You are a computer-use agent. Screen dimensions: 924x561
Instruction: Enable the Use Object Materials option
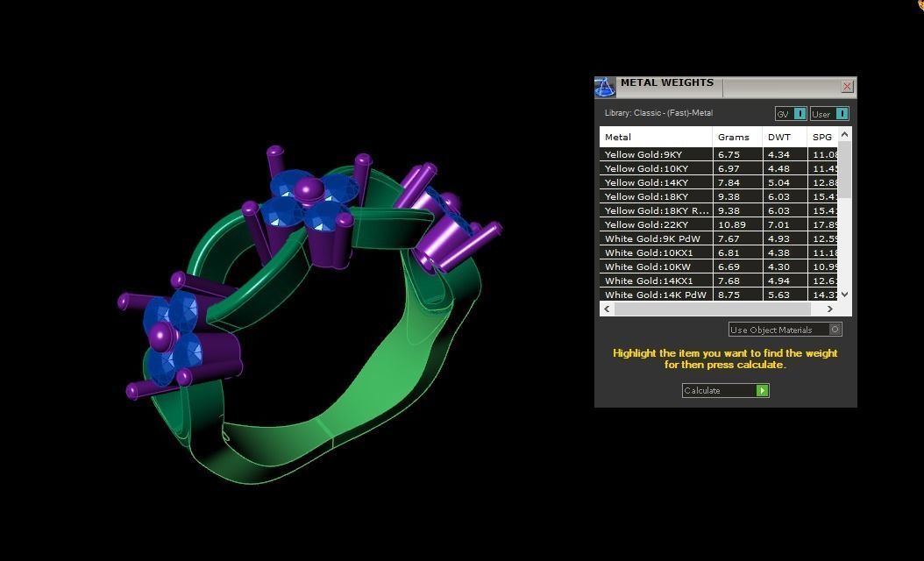(785, 330)
